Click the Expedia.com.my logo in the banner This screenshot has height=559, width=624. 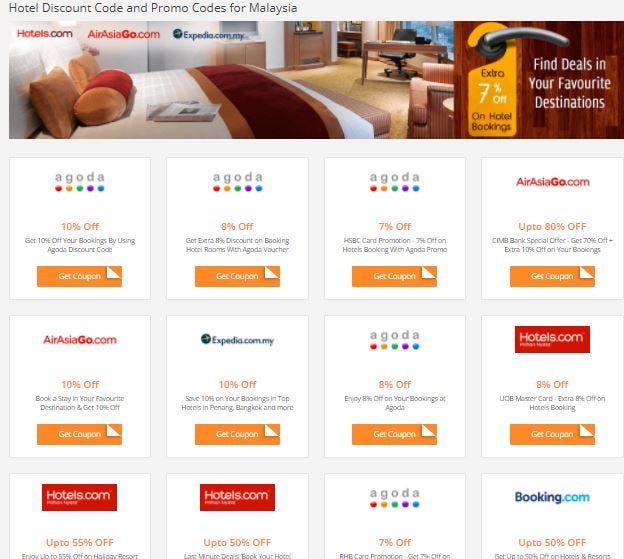(209, 35)
